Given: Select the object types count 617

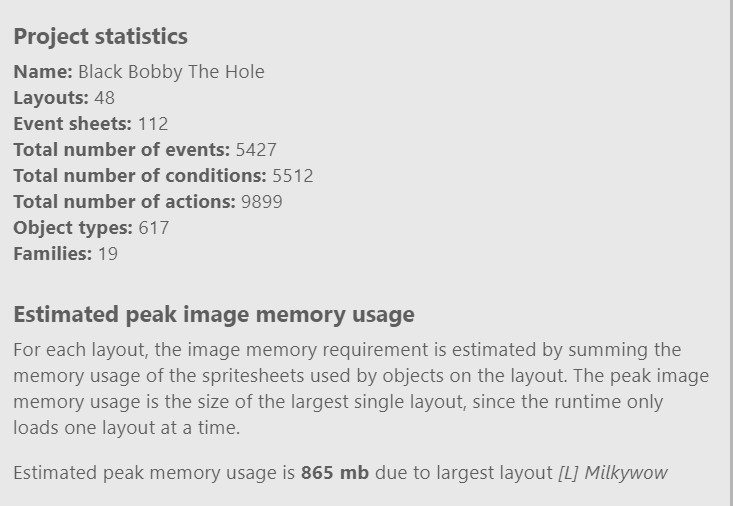Looking at the screenshot, I should tap(154, 228).
